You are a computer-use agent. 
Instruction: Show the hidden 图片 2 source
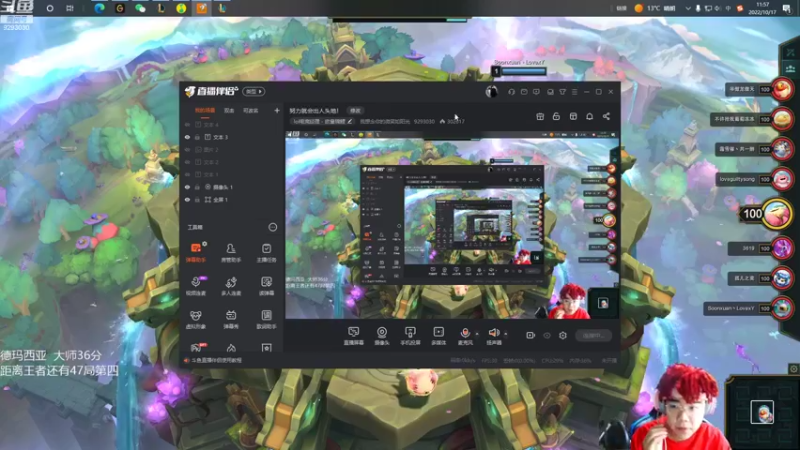(187, 149)
